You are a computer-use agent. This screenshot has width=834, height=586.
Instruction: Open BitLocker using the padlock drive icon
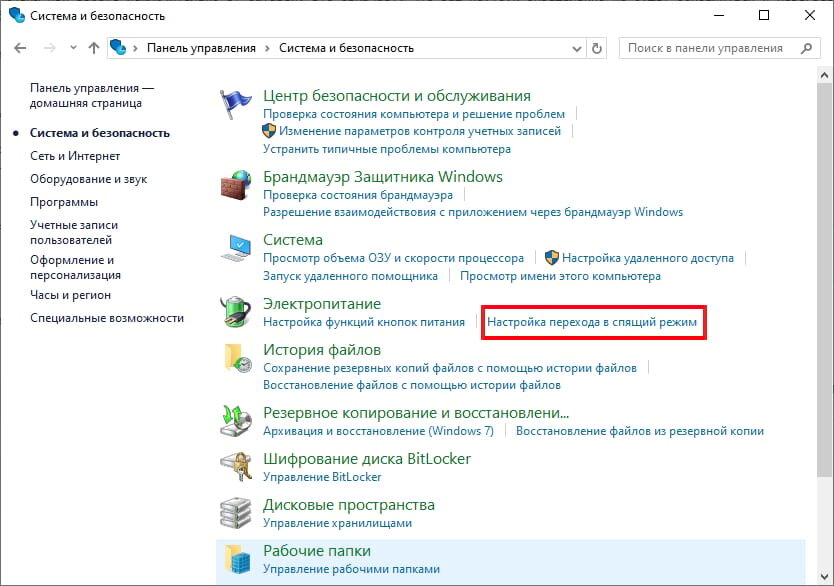236,464
